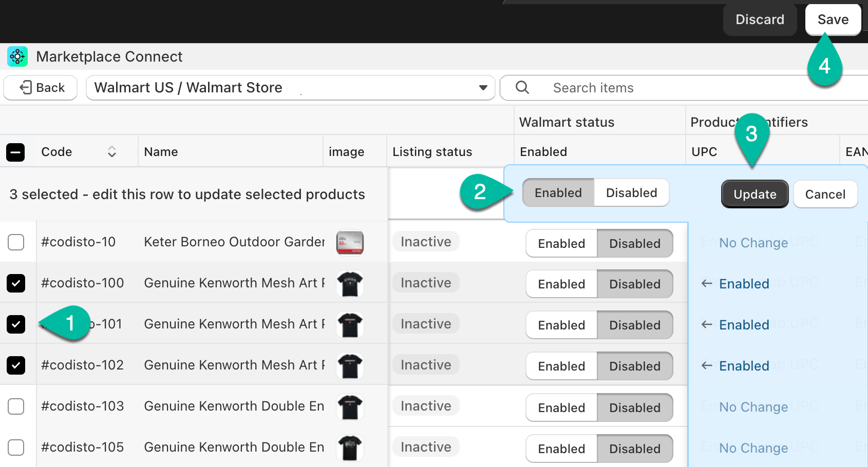This screenshot has width=868, height=467.
Task: Select Enabled in the bulk edit row
Action: click(x=558, y=192)
